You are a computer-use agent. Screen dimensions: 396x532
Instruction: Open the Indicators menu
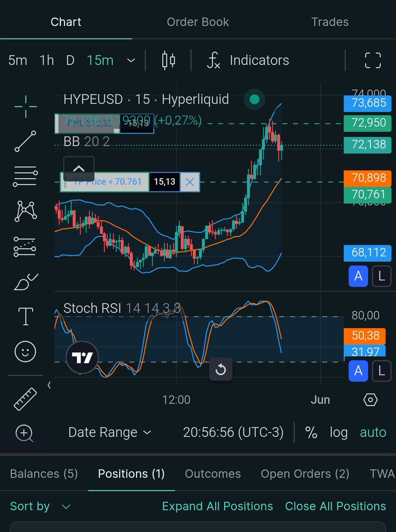pos(248,60)
